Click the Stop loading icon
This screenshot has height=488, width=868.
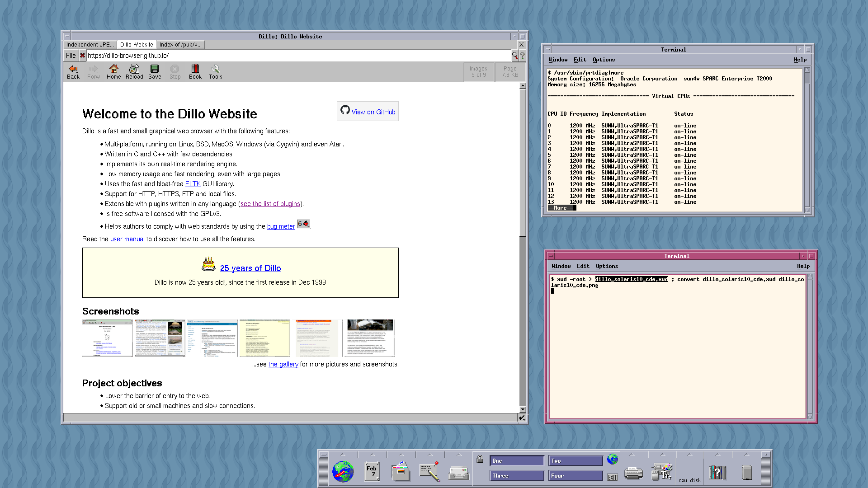pyautogui.click(x=175, y=72)
